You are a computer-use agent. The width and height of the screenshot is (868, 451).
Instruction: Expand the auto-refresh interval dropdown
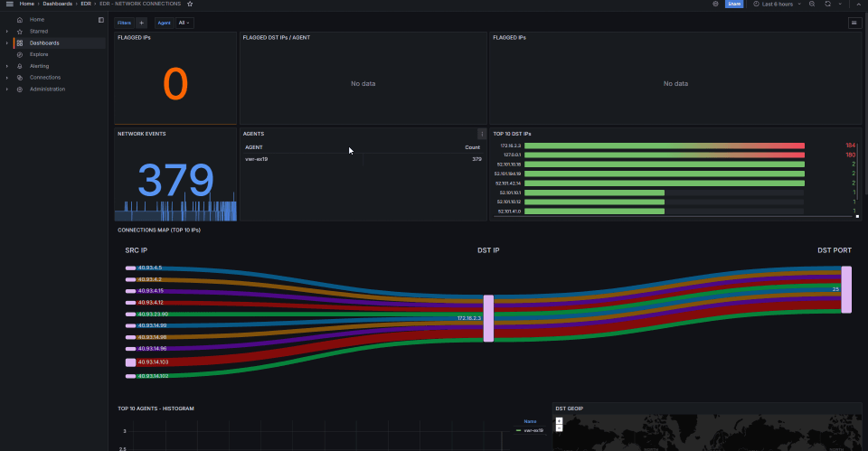pos(839,5)
